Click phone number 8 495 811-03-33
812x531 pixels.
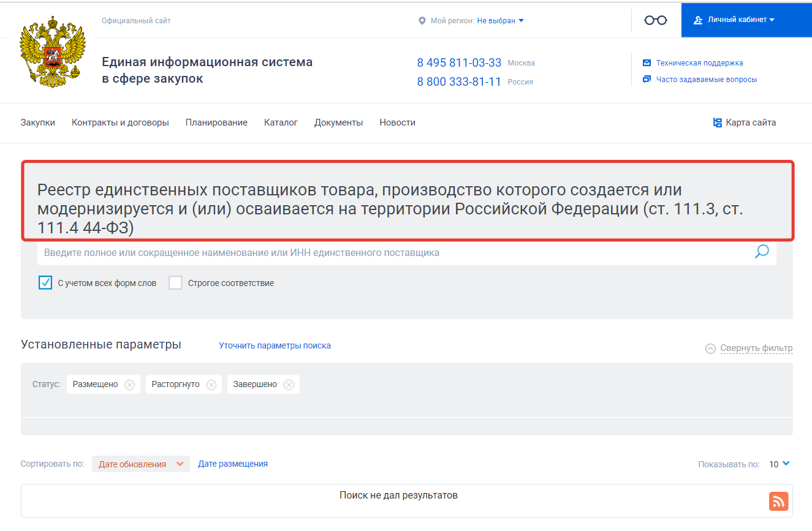(x=459, y=63)
